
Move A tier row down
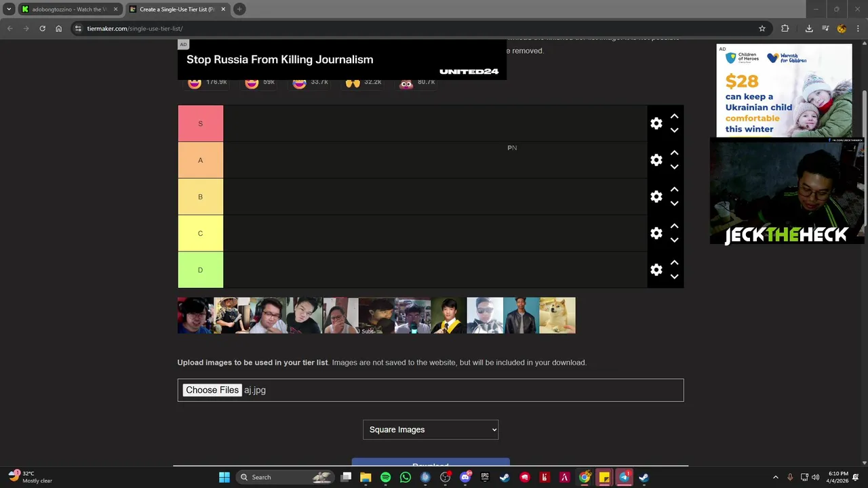point(674,167)
